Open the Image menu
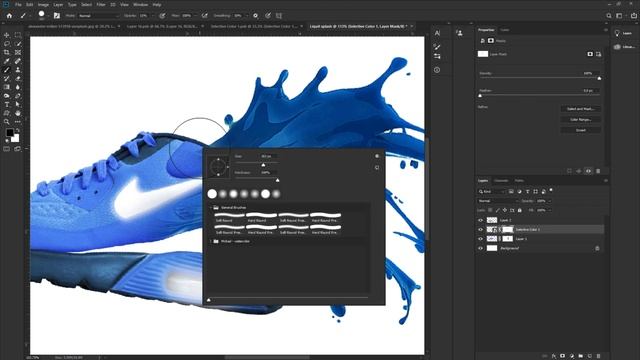The image size is (640, 360). (x=43, y=4)
